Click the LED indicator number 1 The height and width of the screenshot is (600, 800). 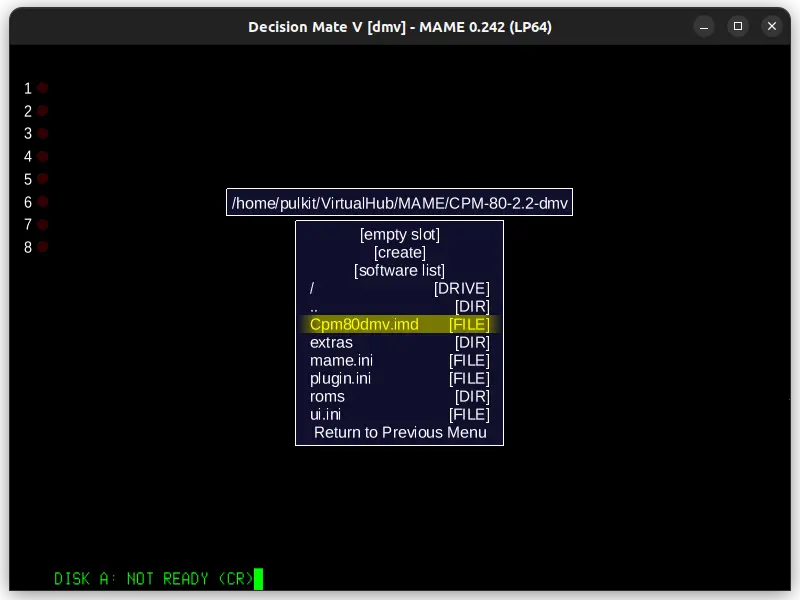coord(42,88)
